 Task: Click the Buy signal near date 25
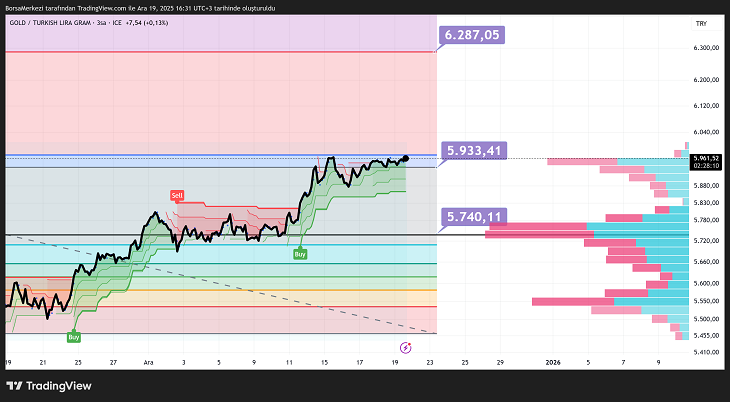point(73,337)
